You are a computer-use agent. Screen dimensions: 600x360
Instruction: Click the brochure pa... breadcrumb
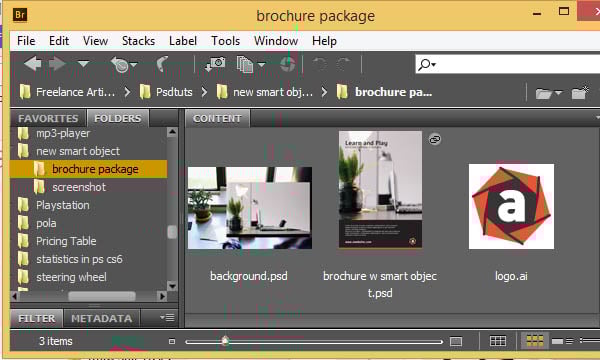point(385,92)
